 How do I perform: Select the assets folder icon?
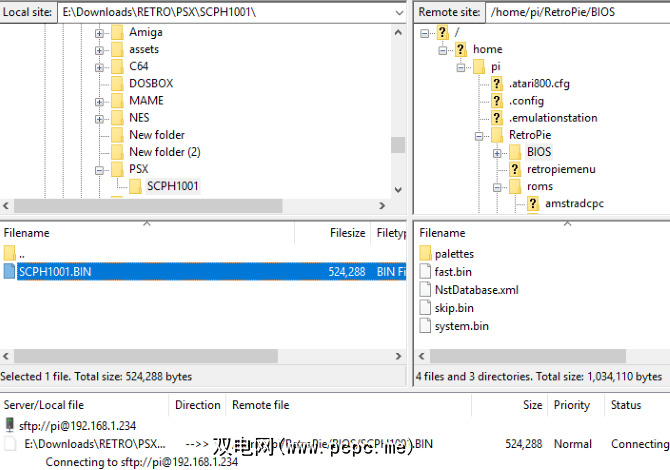point(117,50)
